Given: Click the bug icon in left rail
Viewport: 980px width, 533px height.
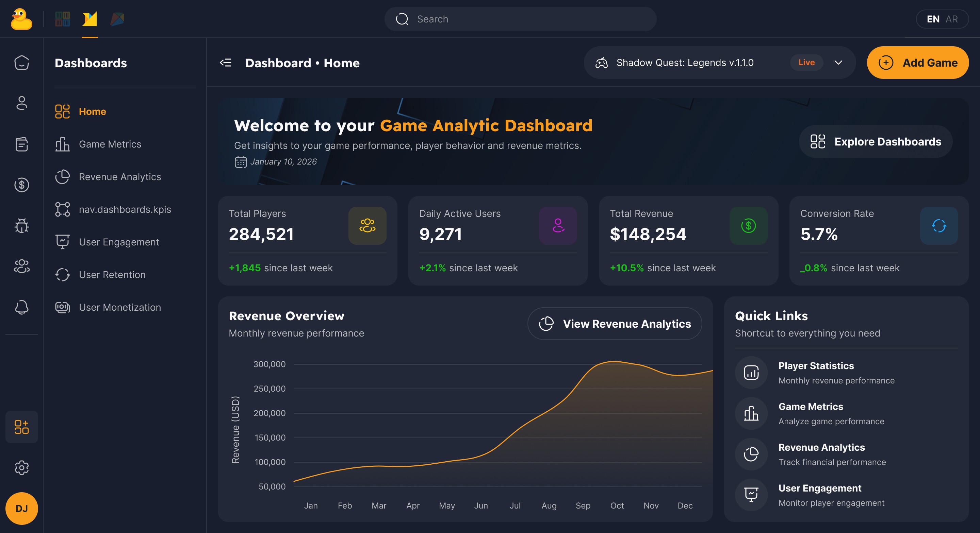Looking at the screenshot, I should [22, 225].
